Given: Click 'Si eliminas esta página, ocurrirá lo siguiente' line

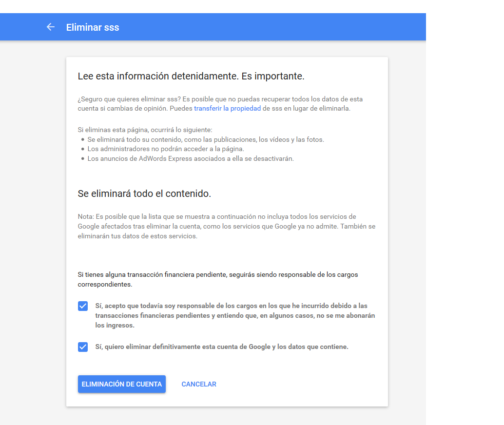Looking at the screenshot, I should click(145, 130).
